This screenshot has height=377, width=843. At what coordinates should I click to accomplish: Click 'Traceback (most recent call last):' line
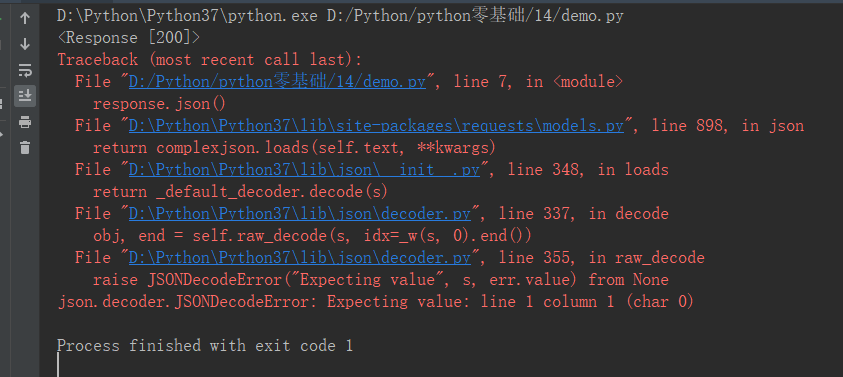coord(210,60)
